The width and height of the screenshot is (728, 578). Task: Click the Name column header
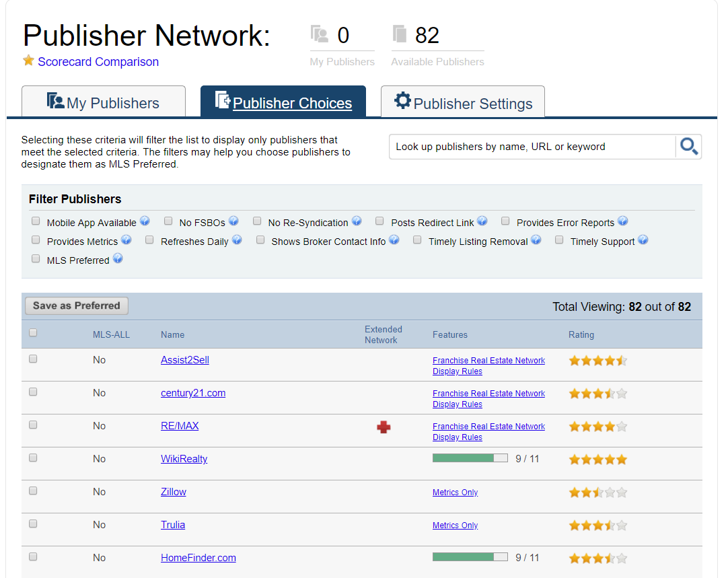tap(173, 334)
